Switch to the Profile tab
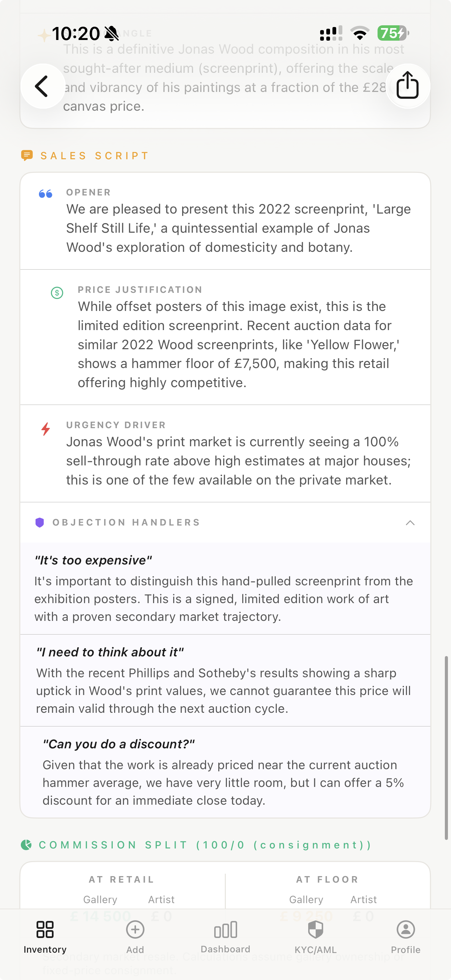The image size is (451, 980). click(x=405, y=940)
